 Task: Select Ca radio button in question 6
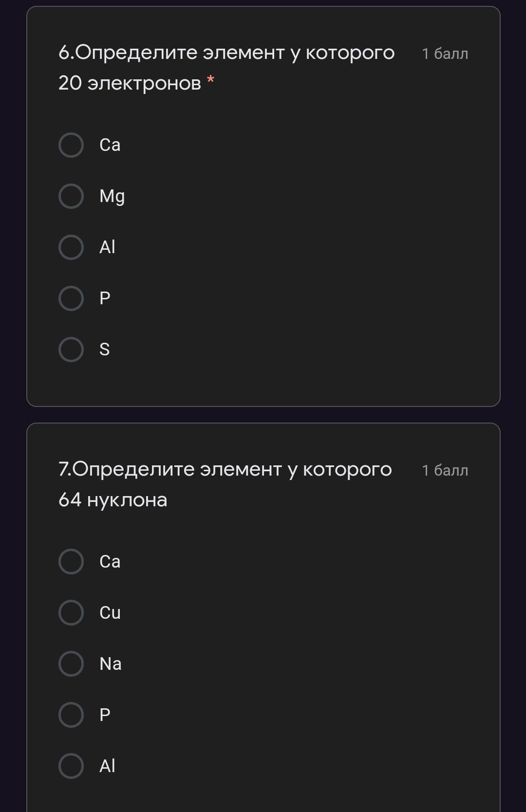(x=71, y=145)
